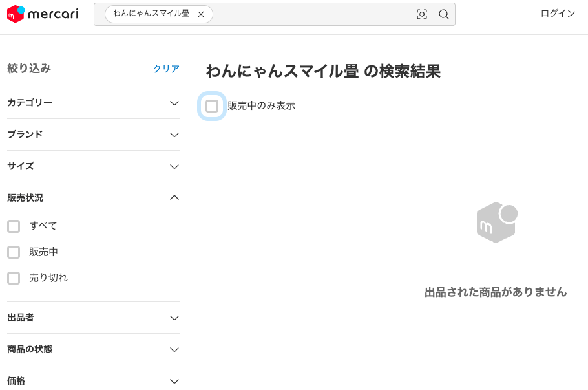Click the ログイン link
The height and width of the screenshot is (390, 588).
pos(558,14)
